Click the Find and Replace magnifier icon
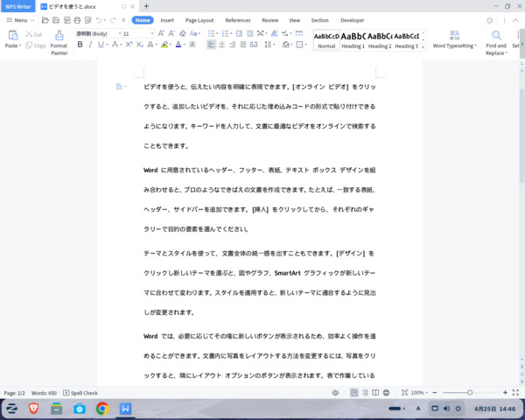This screenshot has height=420, width=525. [496, 35]
